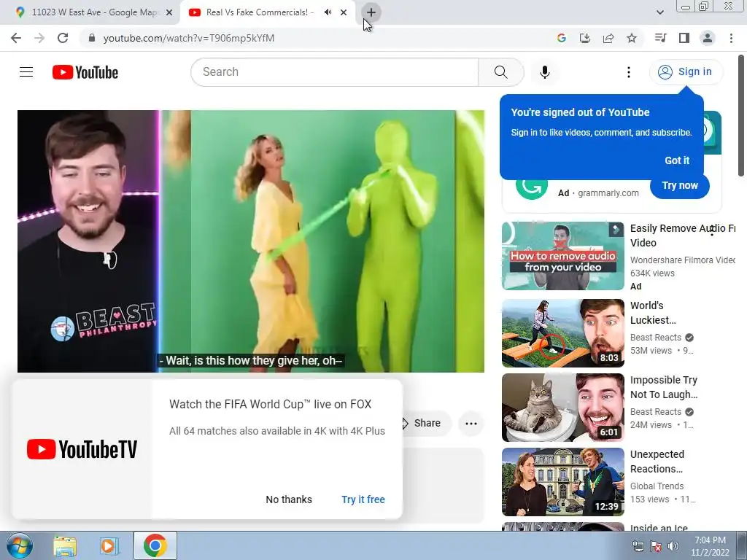Click the network tray icon
This screenshot has height=560, width=747.
[638, 546]
